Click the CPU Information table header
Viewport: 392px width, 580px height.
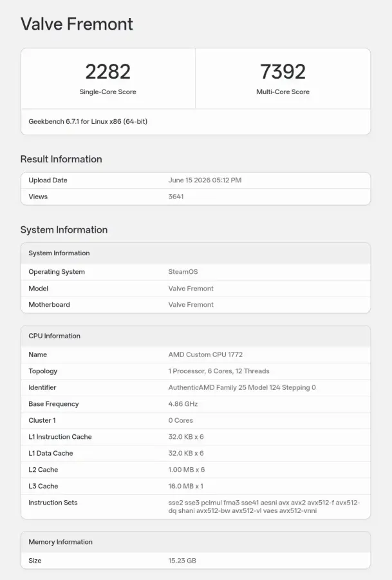coord(196,336)
